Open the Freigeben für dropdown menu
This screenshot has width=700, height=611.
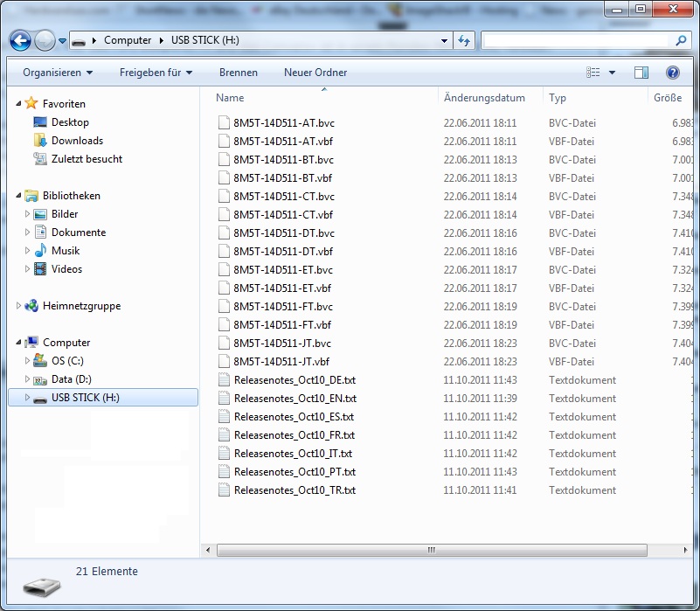click(156, 73)
